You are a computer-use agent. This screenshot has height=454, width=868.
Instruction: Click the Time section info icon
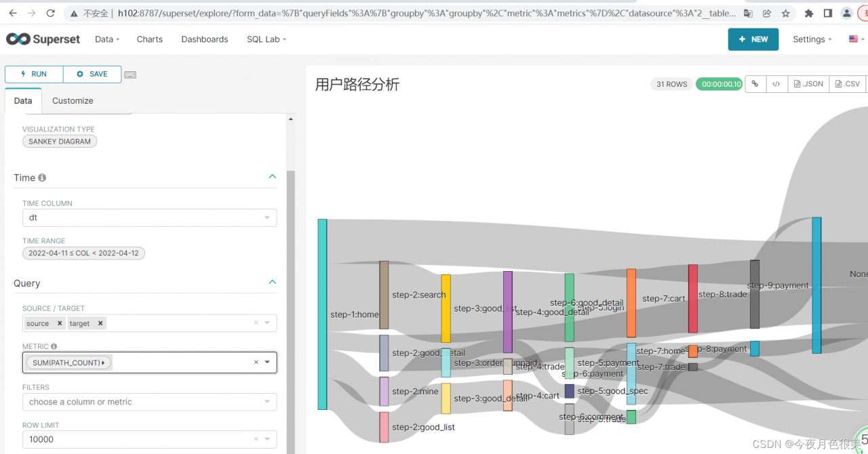coord(42,178)
